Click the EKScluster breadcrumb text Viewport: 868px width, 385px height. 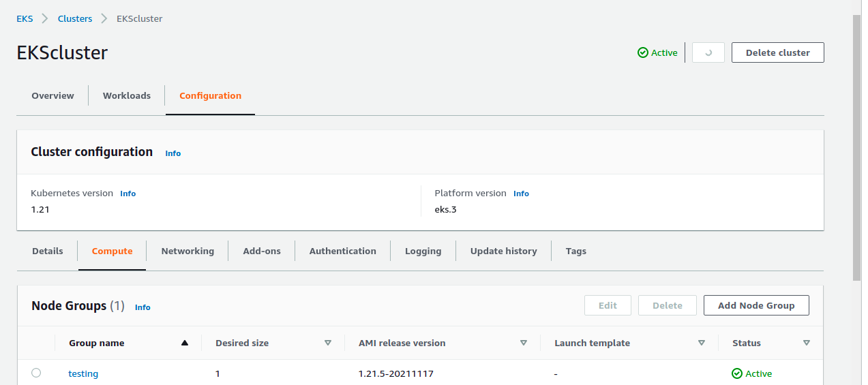click(139, 19)
